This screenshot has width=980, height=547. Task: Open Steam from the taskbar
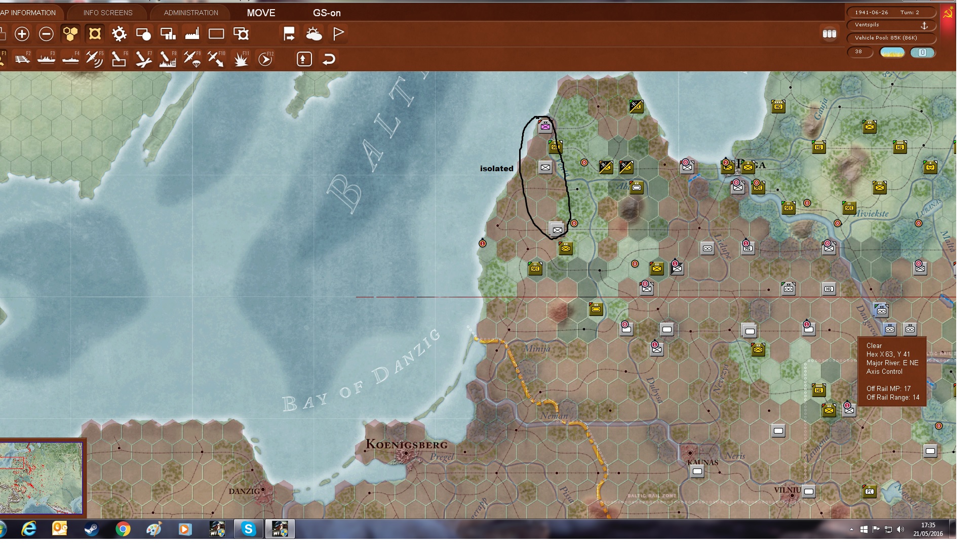[x=92, y=529]
